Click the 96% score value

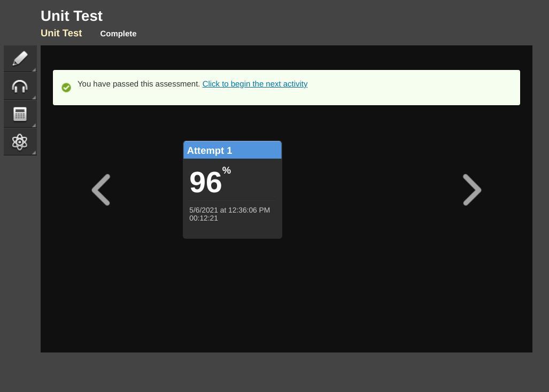(x=210, y=181)
